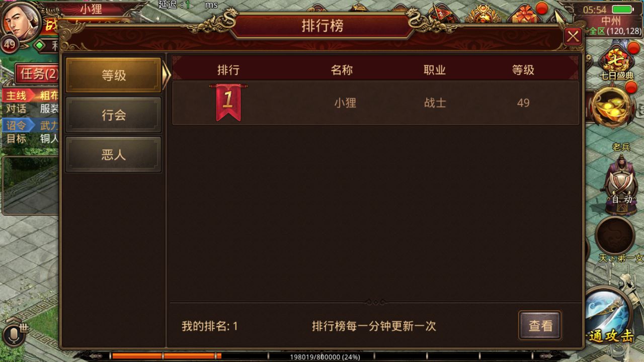
Task: Select the 小狸 ranking row
Action: pos(375,103)
